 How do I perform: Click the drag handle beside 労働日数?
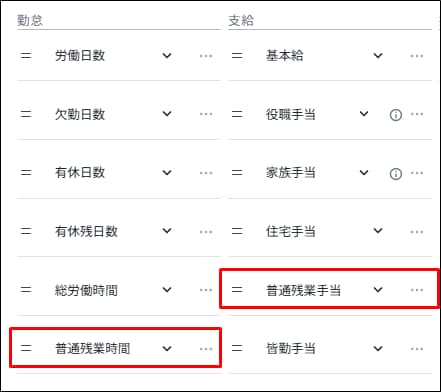click(x=26, y=55)
